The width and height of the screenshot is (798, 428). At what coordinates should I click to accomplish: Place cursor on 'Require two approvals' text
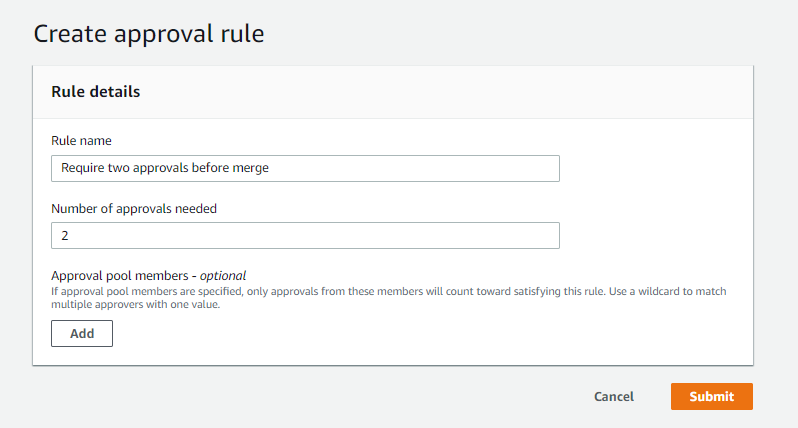[x=122, y=168]
